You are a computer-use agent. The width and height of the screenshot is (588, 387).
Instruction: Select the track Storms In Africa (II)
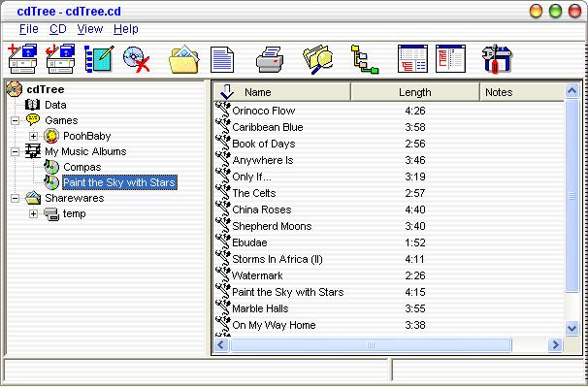point(278,259)
